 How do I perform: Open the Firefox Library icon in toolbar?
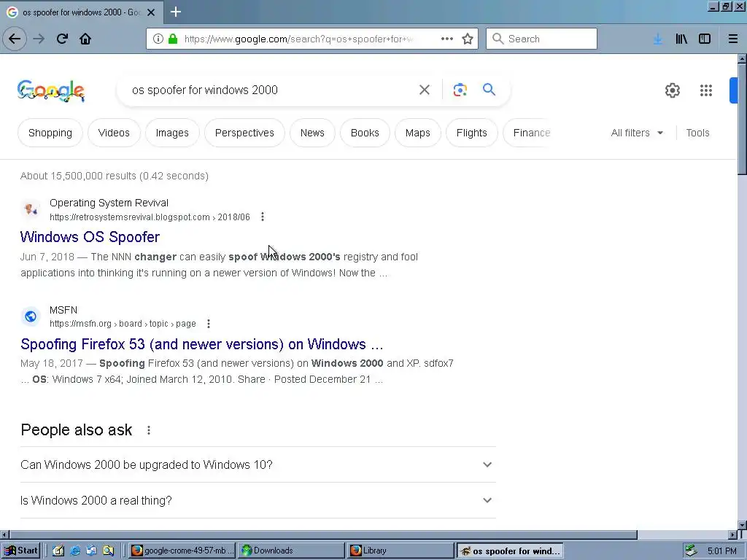click(x=681, y=39)
